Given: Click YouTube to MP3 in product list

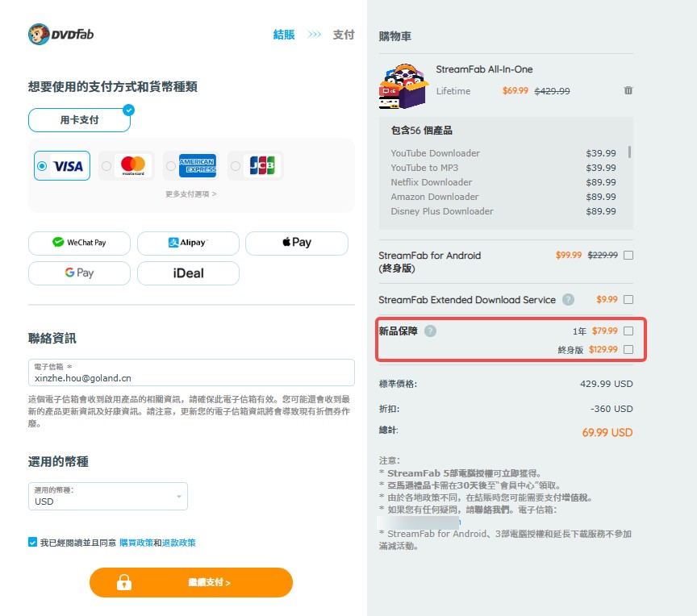Looking at the screenshot, I should pyautogui.click(x=424, y=168).
